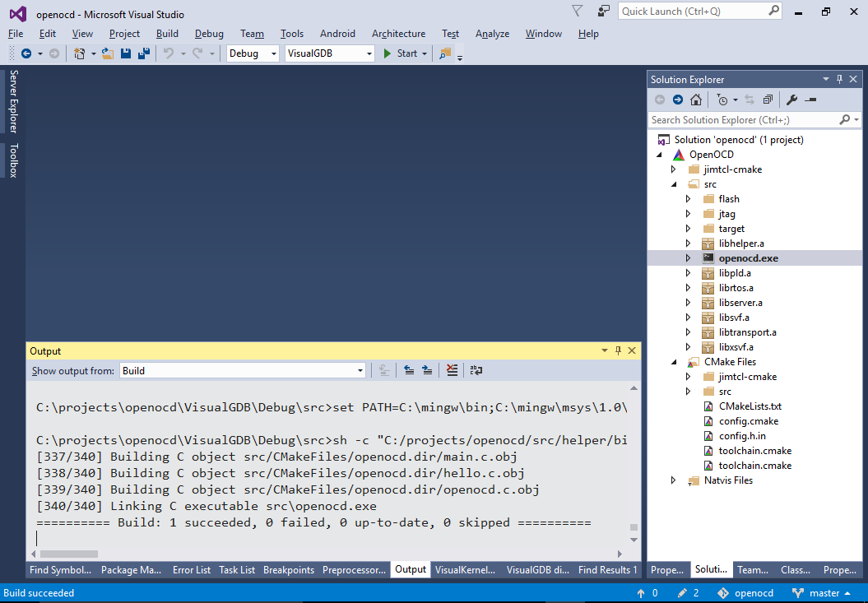This screenshot has width=868, height=603.
Task: Expand the jimtcl-cmake folder under OpenOCD
Action: (x=674, y=169)
